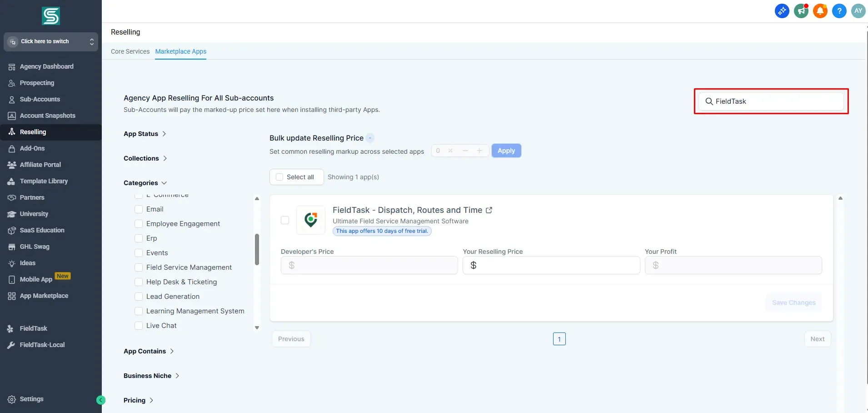This screenshot has width=868, height=413.
Task: Click the Next page button
Action: pos(818,339)
